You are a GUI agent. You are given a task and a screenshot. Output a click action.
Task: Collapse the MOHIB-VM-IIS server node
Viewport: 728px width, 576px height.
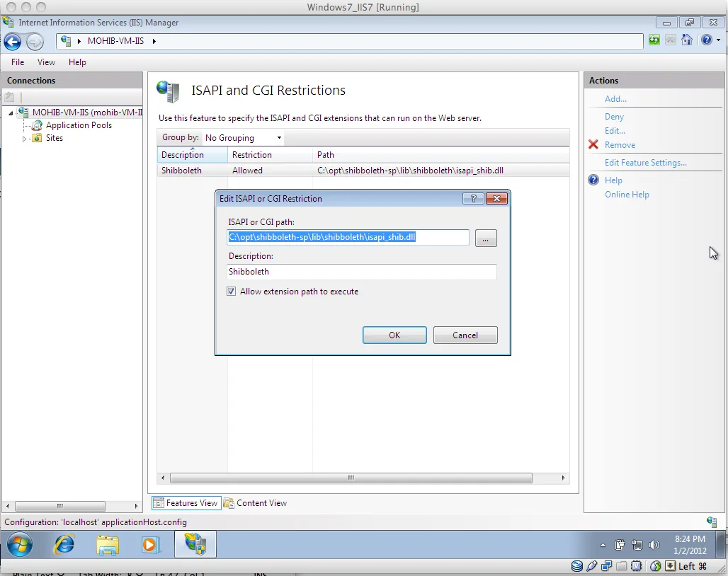pyautogui.click(x=11, y=113)
